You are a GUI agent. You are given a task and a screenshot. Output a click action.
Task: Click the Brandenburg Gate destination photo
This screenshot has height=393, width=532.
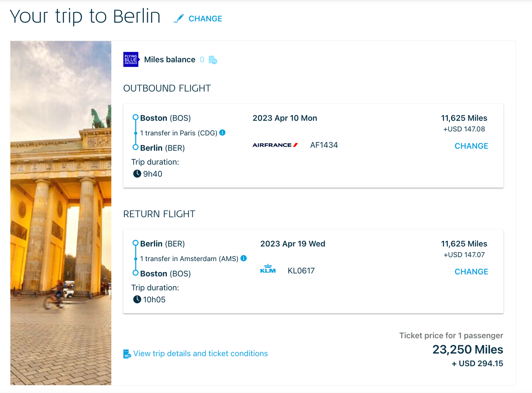point(61,213)
